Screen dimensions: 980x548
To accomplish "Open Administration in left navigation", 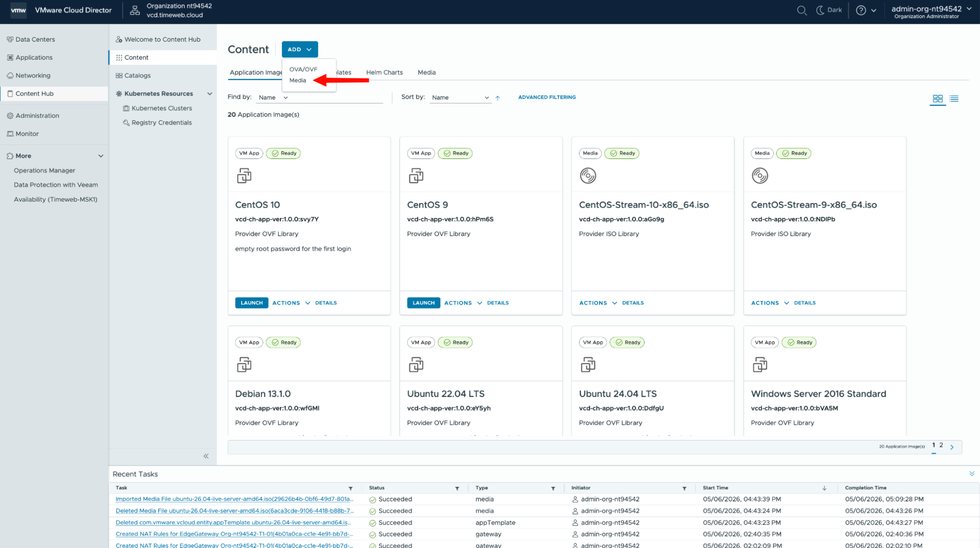I will tap(37, 116).
